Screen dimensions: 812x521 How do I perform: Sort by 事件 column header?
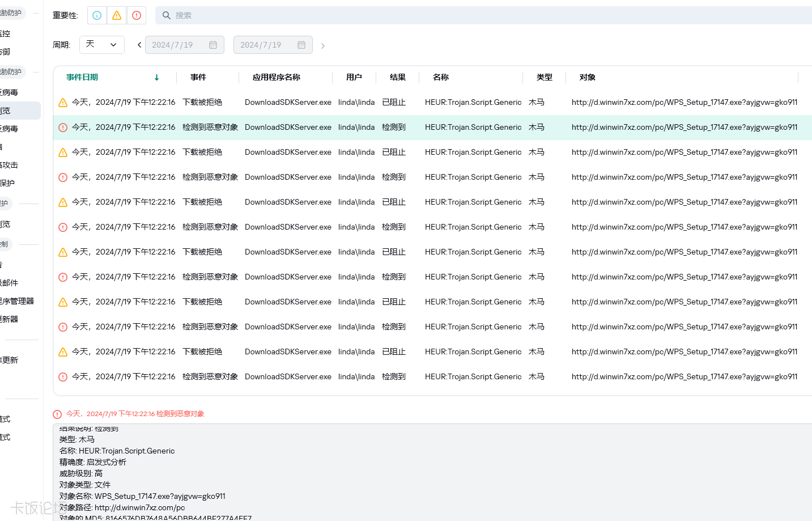(198, 77)
